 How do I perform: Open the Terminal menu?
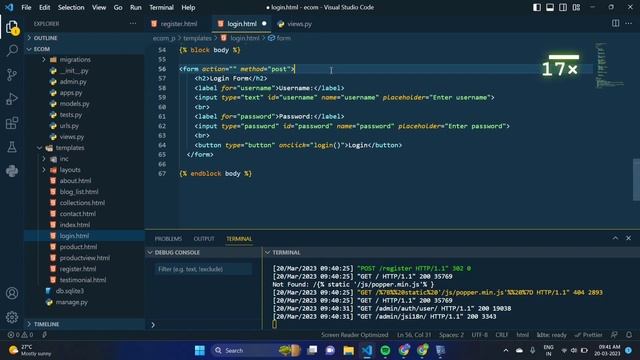161,7
